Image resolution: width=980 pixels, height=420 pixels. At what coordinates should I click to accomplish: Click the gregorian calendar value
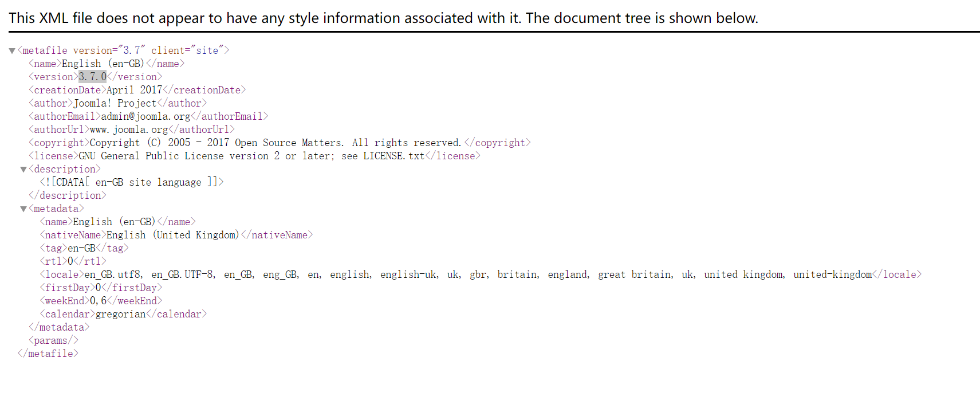pyautogui.click(x=120, y=314)
